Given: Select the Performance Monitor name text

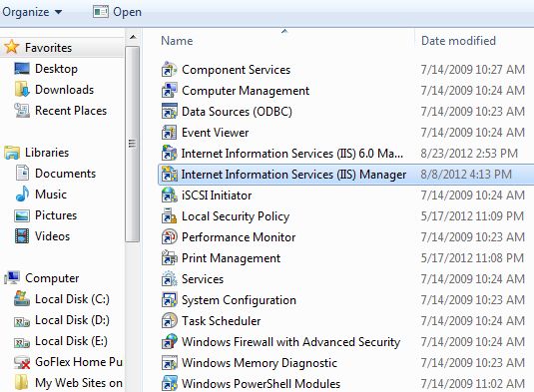Looking at the screenshot, I should [x=239, y=237].
